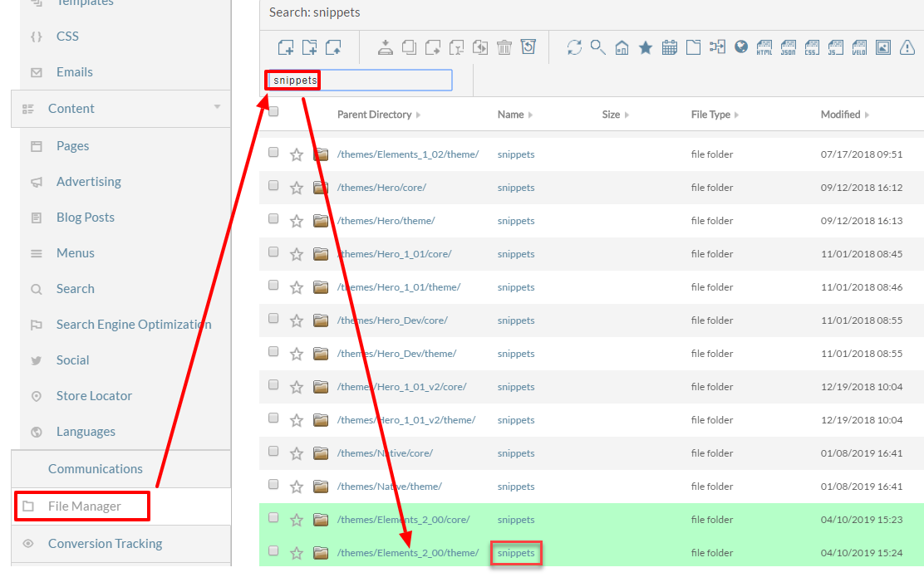Click the calendar icon in the toolbar
This screenshot has height=587, width=924.
pos(670,47)
